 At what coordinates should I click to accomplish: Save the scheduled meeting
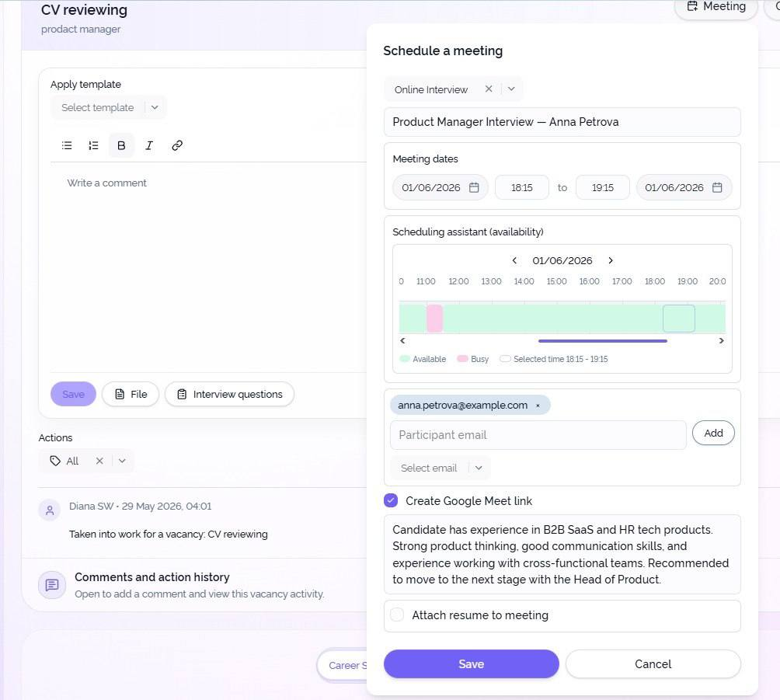[x=471, y=663]
